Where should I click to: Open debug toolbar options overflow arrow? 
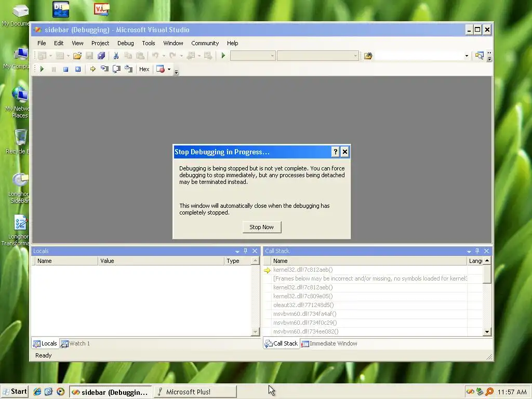pos(176,72)
